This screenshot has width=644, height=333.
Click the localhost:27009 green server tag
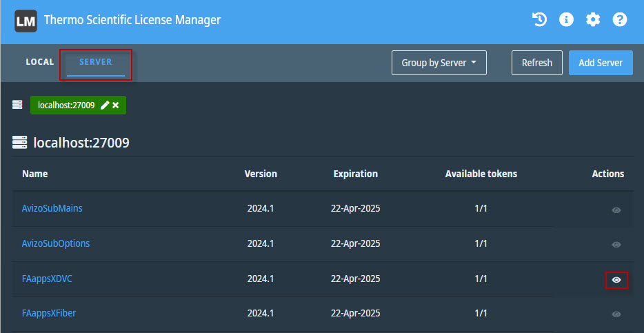click(x=66, y=105)
